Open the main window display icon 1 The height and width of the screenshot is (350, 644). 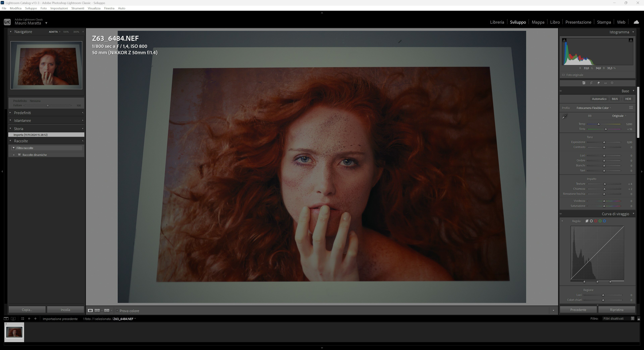pyautogui.click(x=6, y=319)
